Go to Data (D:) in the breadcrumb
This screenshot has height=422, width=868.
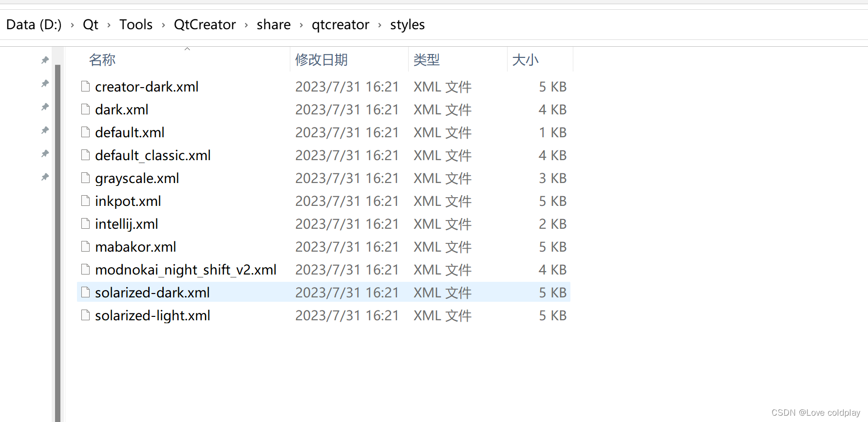(34, 24)
